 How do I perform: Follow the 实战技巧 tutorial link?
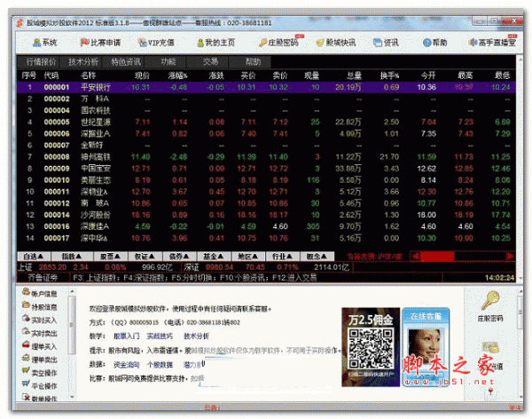[160, 336]
